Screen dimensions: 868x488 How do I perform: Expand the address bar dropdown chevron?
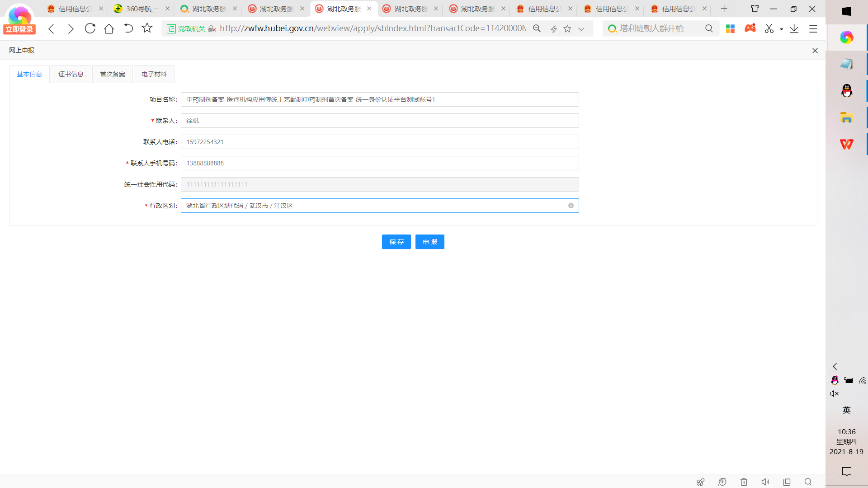point(581,29)
